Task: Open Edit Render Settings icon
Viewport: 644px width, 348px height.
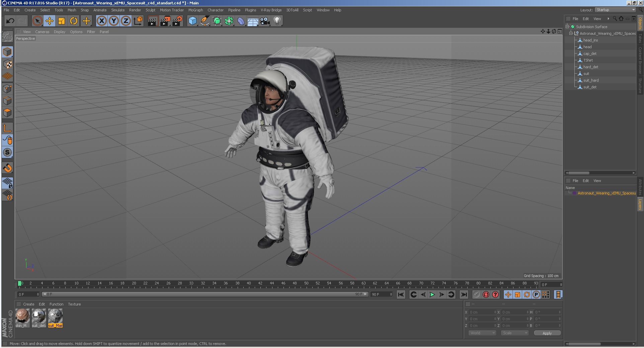Action: (x=177, y=21)
